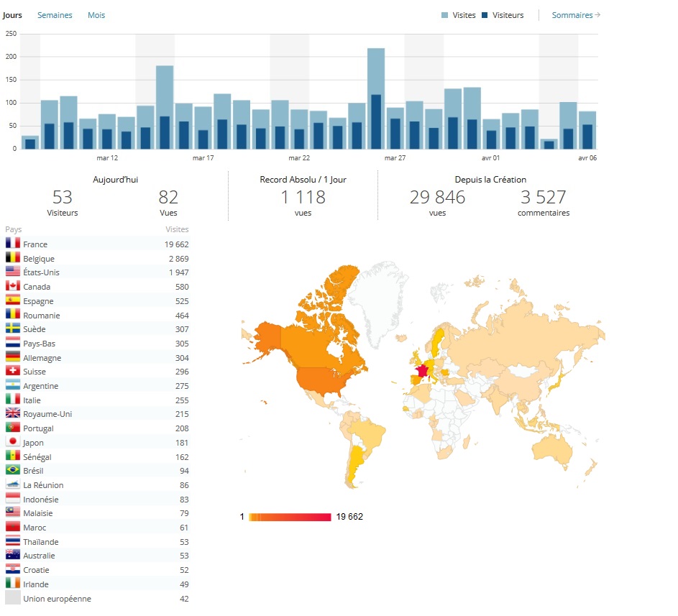Click the Belgique flag icon

tap(13, 258)
